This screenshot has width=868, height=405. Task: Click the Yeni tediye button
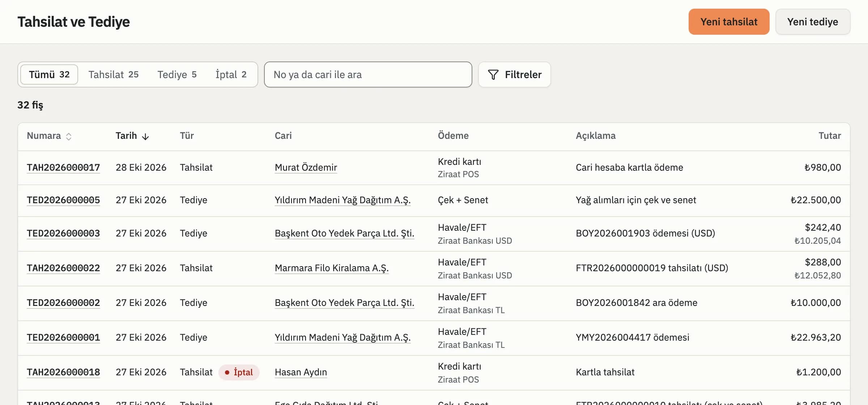pyautogui.click(x=813, y=22)
